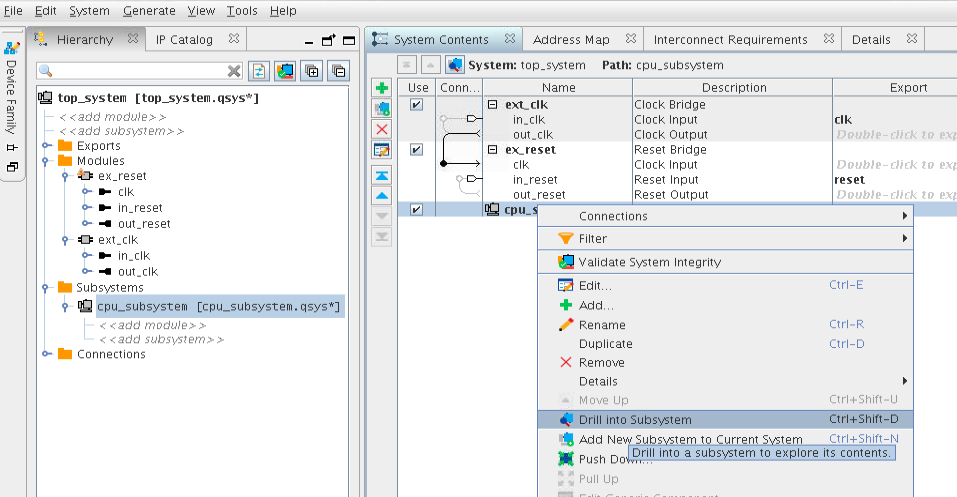This screenshot has width=957, height=497.
Task: Click the Move to Top arrow icon
Action: pyautogui.click(x=381, y=175)
